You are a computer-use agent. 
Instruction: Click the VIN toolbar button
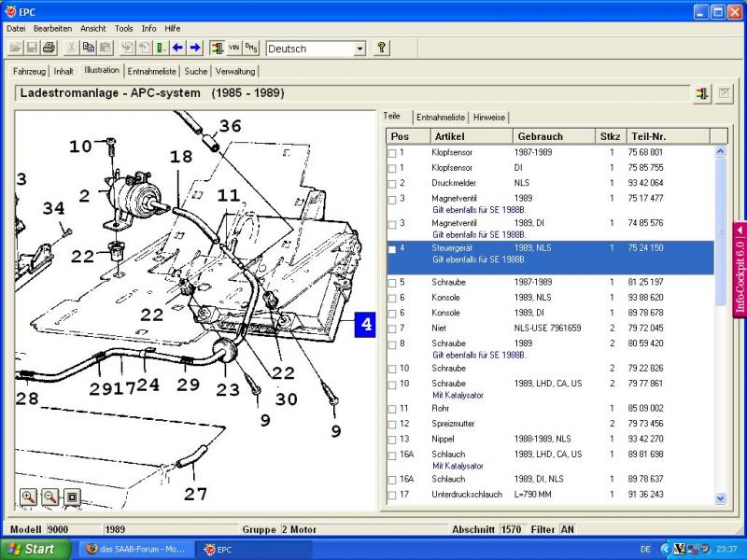(x=233, y=48)
